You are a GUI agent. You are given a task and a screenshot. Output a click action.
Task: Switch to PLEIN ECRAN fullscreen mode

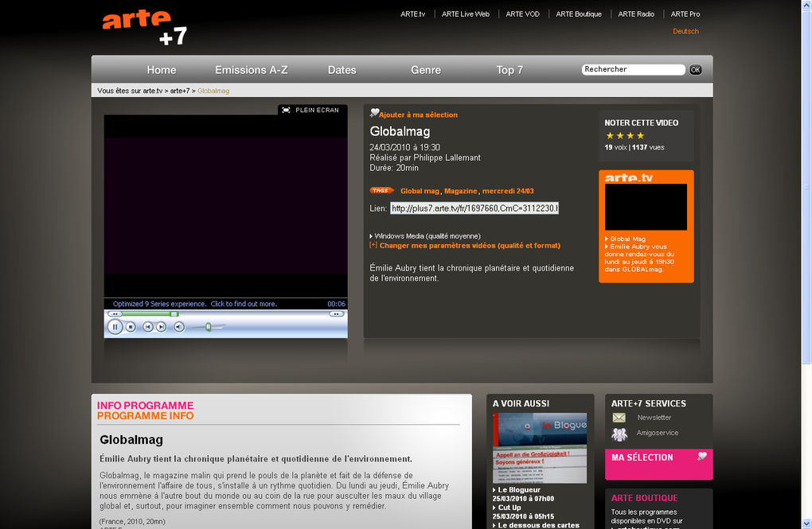coord(313,110)
